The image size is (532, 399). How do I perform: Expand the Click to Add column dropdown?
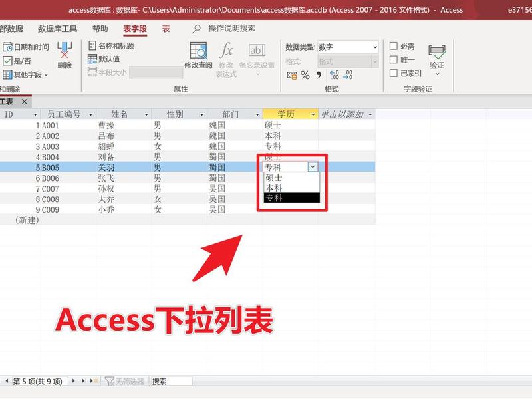370,114
